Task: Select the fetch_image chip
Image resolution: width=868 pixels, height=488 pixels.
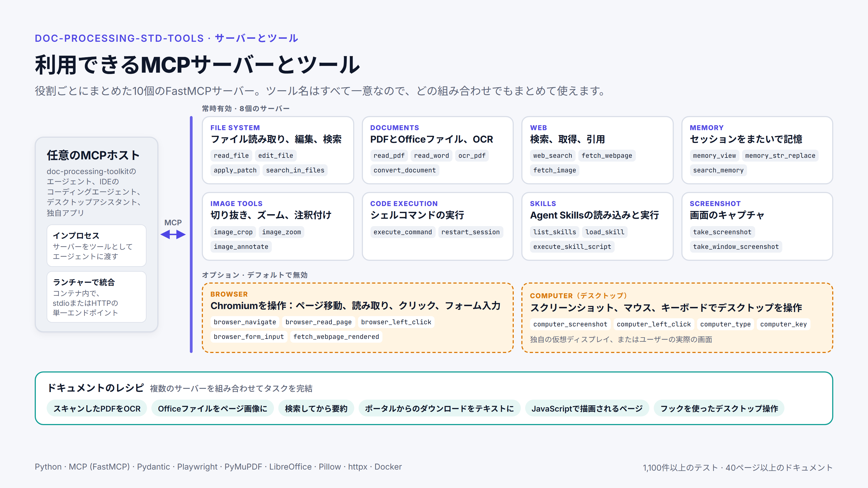Action: 555,171
